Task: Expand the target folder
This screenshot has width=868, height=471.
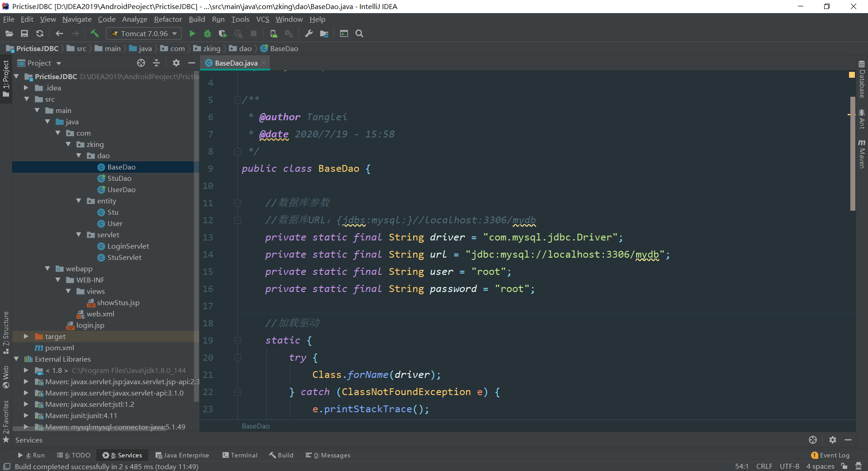Action: pos(26,336)
